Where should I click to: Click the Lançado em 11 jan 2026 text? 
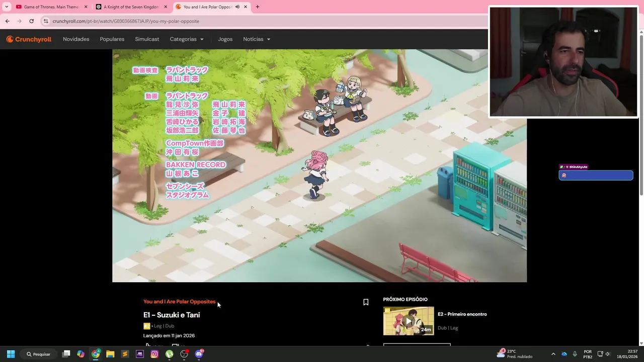[169, 335]
